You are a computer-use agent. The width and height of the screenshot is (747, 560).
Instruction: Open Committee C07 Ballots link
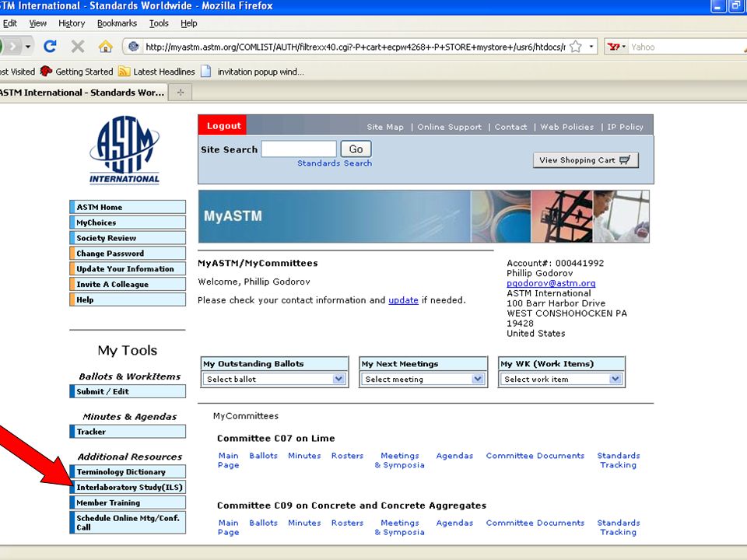tap(264, 455)
